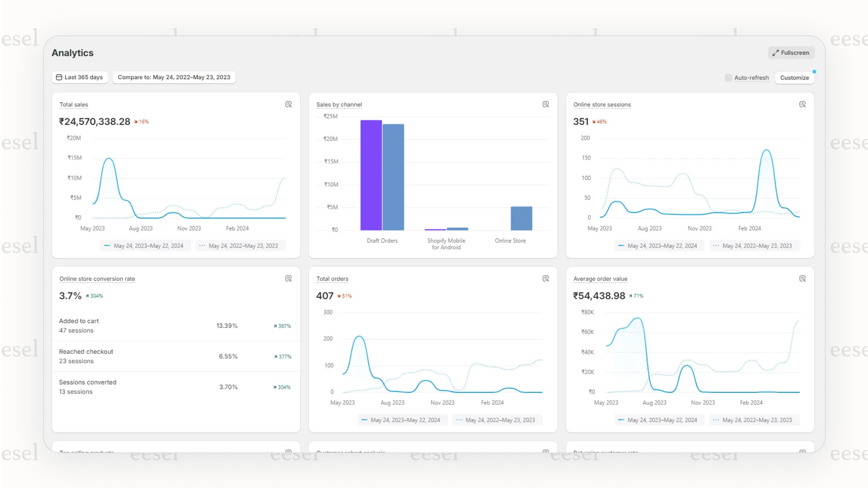Viewport: 868px width, 488px height.
Task: Enter Fullscreen mode
Action: click(x=791, y=52)
